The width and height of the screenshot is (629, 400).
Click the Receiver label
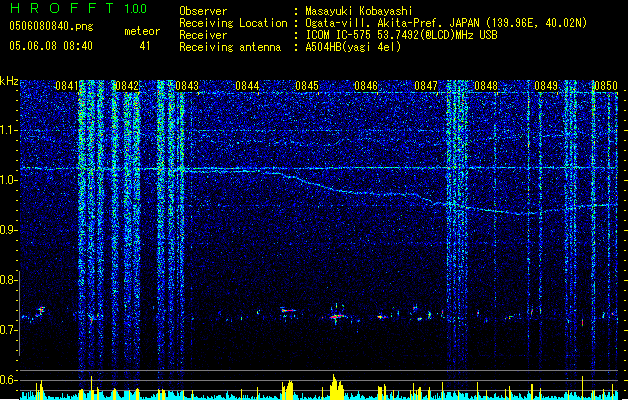(203, 35)
